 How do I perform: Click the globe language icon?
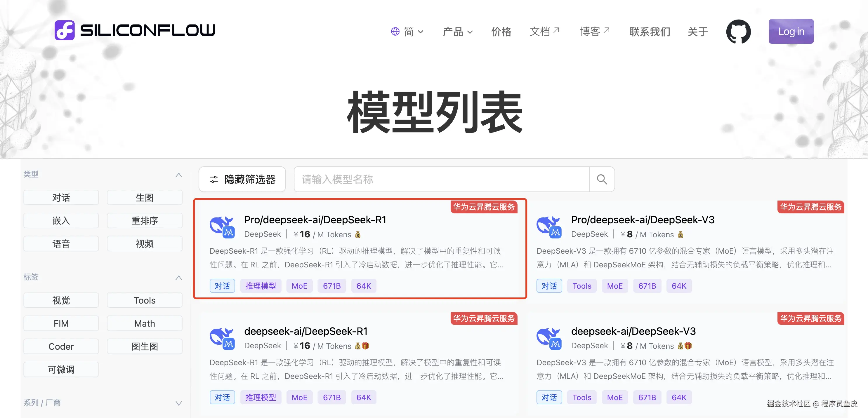(x=395, y=32)
